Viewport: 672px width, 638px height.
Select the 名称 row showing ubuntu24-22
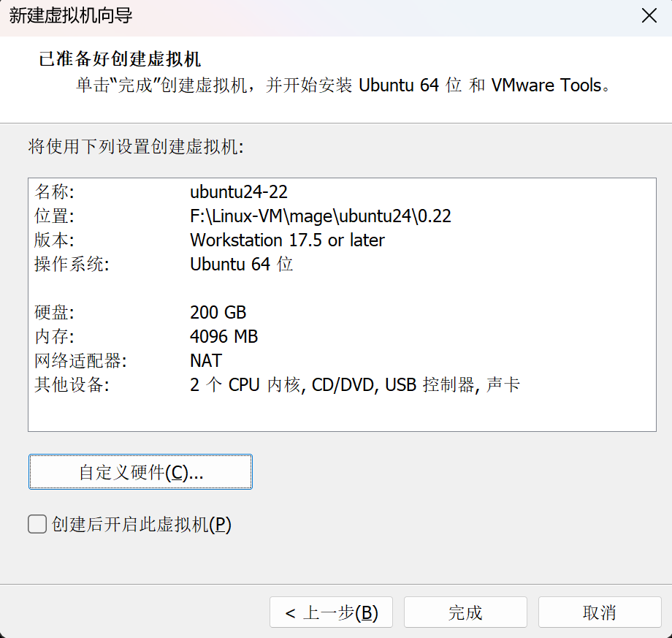pos(219,191)
